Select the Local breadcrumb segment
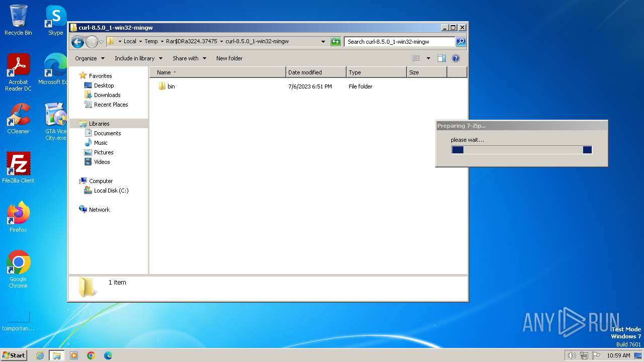 [130, 42]
